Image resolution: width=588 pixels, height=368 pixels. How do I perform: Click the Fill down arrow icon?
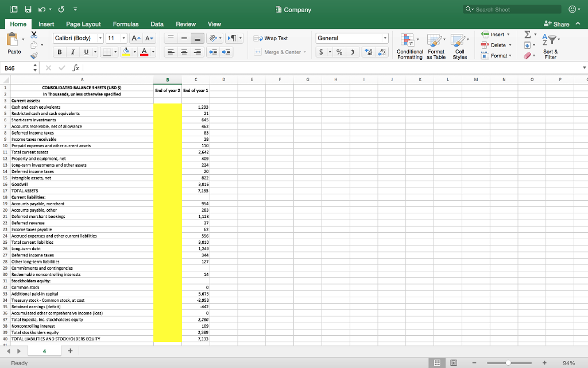pos(527,45)
